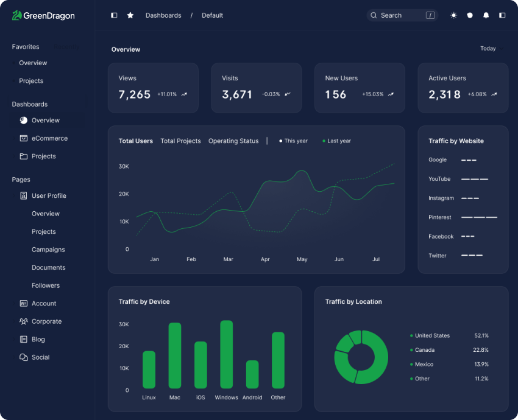Open the notifications bell icon
518x420 pixels.
(486, 15)
